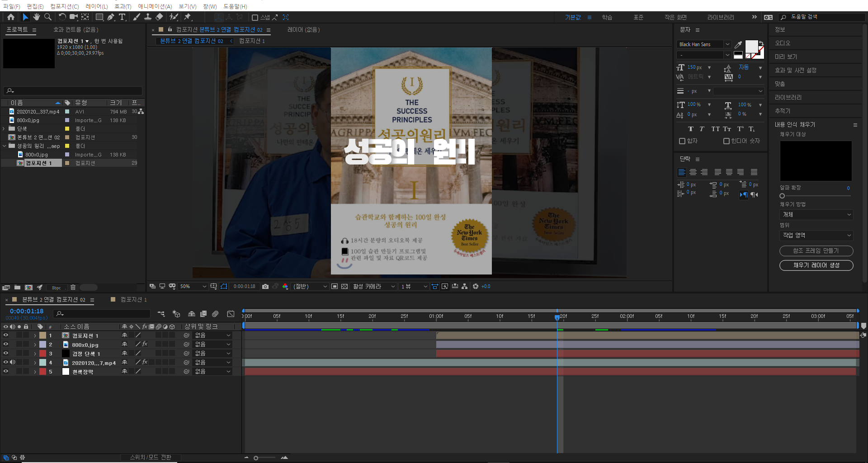
Task: Take a snapshot with the camera icon
Action: click(x=265, y=286)
